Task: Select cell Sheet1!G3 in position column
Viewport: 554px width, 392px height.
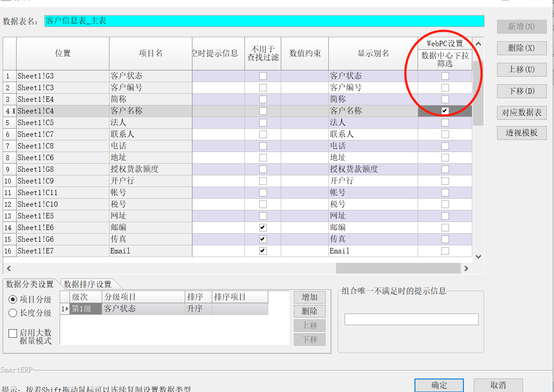Action: (63, 76)
